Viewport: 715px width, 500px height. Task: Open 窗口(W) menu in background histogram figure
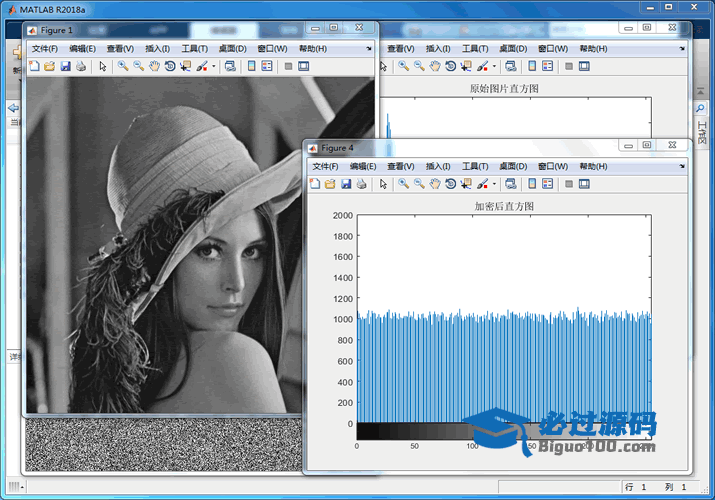[553, 49]
